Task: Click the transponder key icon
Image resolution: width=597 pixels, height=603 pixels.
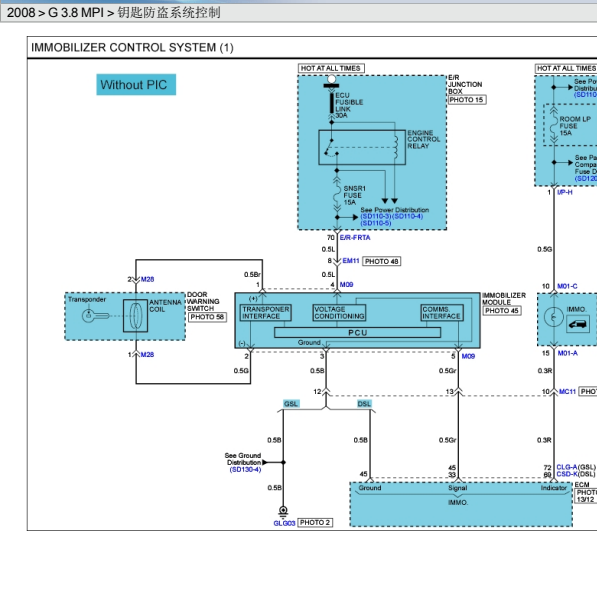Action: click(x=95, y=316)
